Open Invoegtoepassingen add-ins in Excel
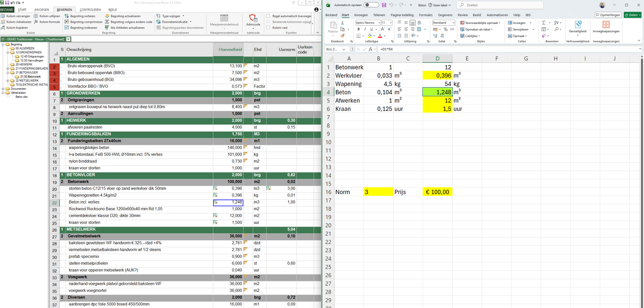Viewport: 644px width, 308px height. pyautogui.click(x=606, y=27)
